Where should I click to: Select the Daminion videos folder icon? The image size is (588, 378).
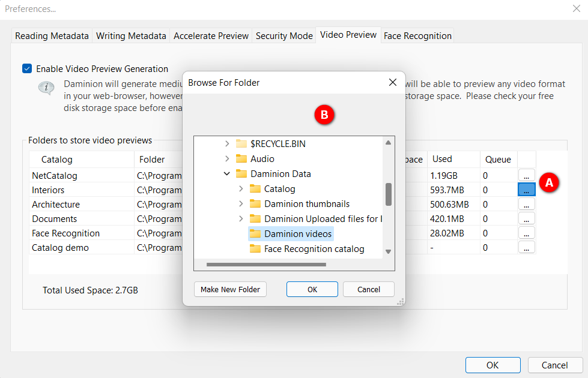pos(255,234)
